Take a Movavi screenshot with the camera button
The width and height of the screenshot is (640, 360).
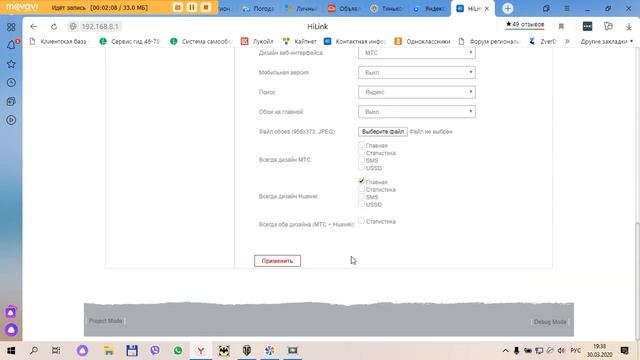pos(178,7)
